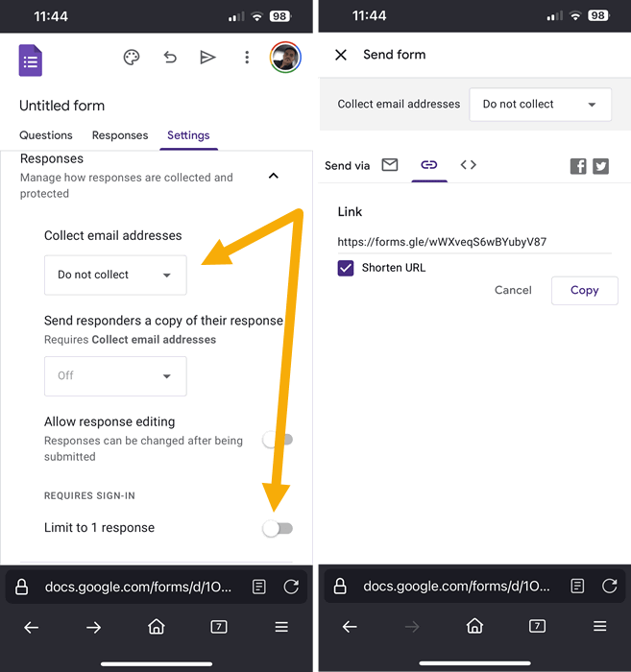Select send via link icon
This screenshot has height=672, width=631.
coord(429,165)
